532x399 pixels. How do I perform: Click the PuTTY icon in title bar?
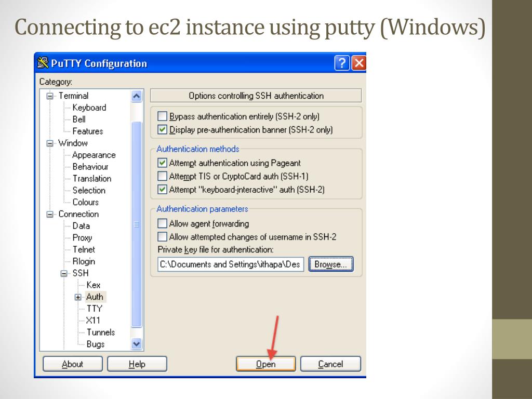(43, 63)
